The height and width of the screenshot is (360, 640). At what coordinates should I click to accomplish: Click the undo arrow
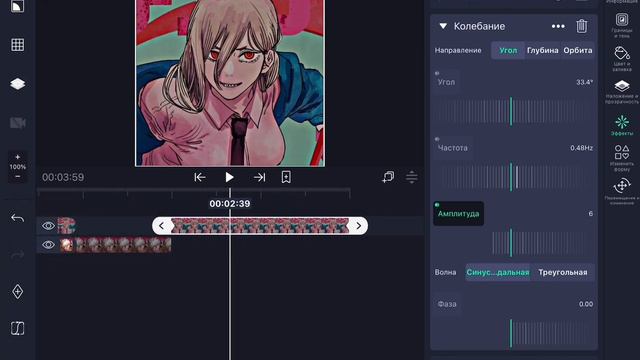coord(18,218)
